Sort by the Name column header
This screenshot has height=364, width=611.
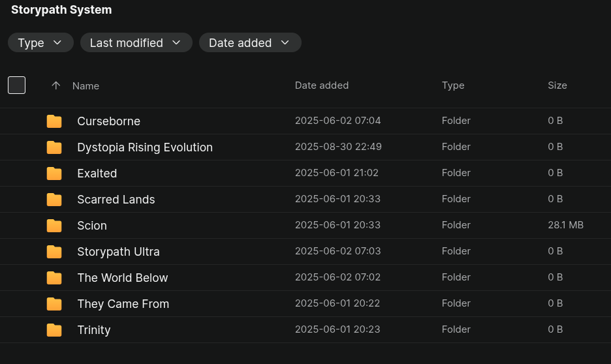tap(86, 85)
